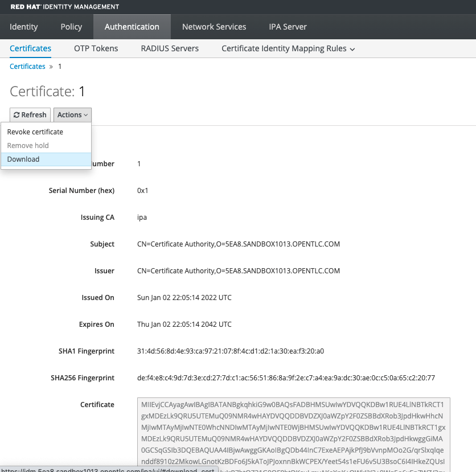The width and height of the screenshot is (476, 472).
Task: Follow the Certificates breadcrumb link
Action: 27,66
